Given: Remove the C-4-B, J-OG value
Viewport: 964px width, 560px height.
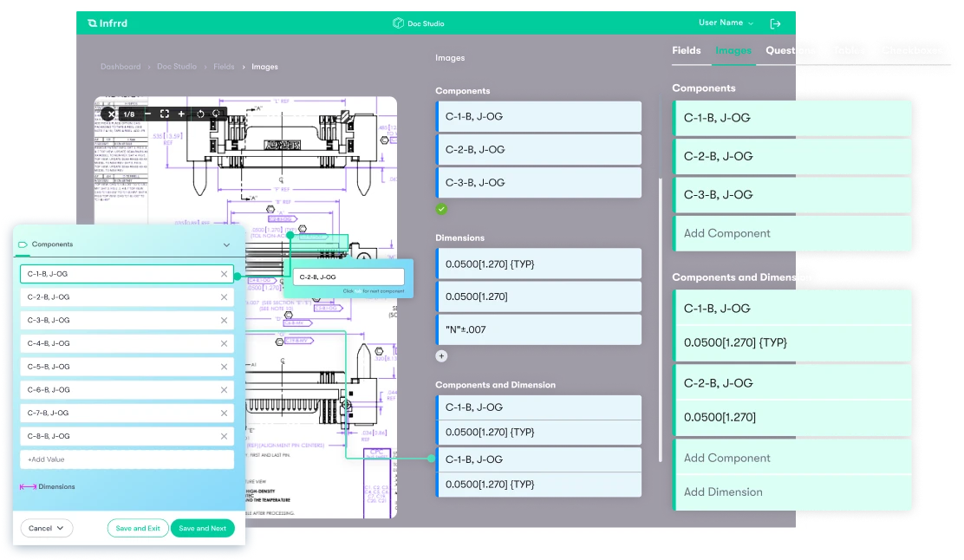Looking at the screenshot, I should pos(224,343).
